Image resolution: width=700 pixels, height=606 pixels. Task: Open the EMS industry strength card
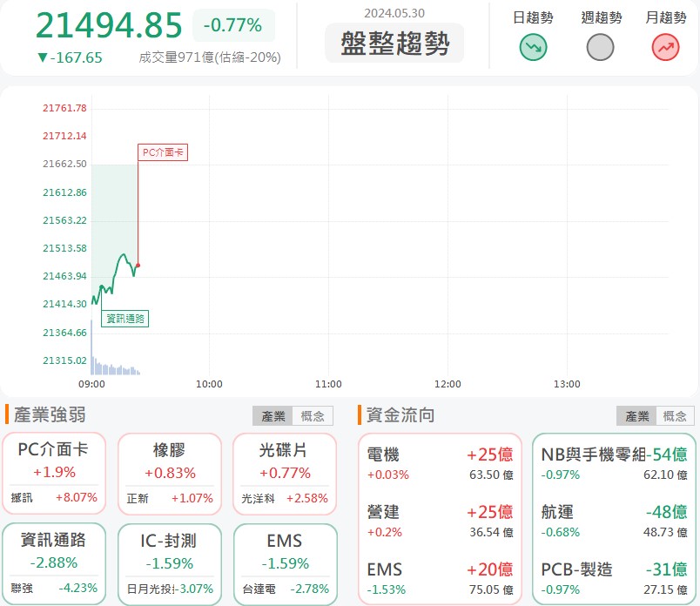[x=286, y=565]
